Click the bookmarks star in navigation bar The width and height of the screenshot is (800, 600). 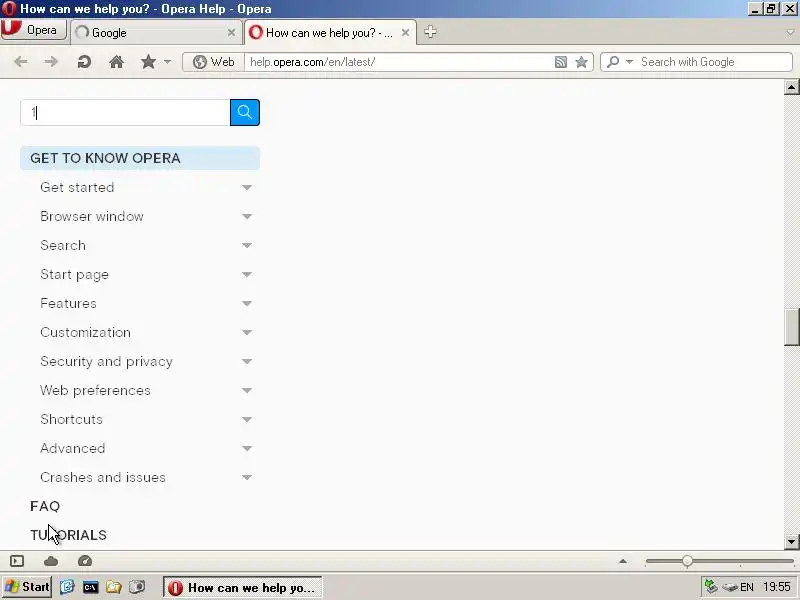click(148, 62)
